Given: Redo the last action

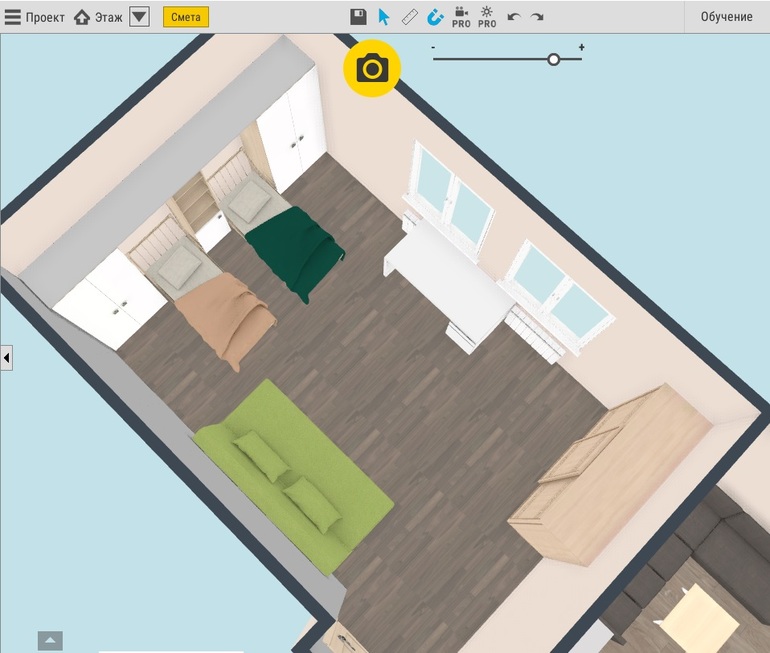Looking at the screenshot, I should coord(537,17).
